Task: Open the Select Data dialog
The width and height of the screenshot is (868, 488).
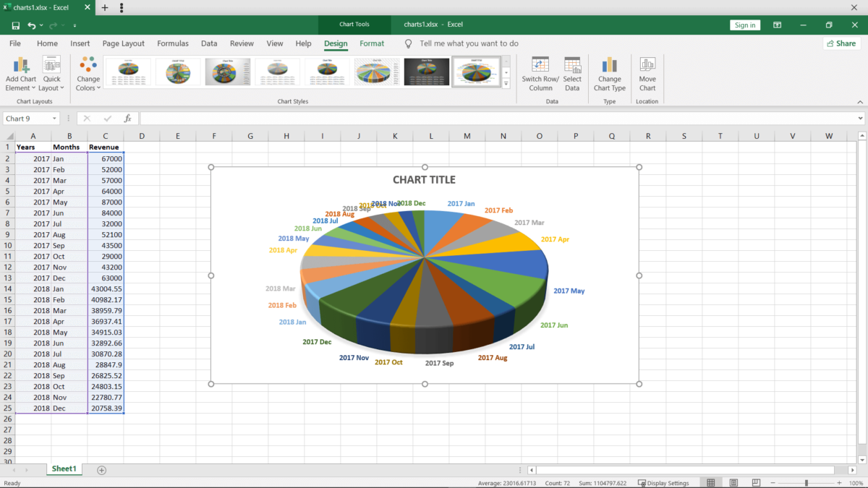Action: tap(572, 65)
